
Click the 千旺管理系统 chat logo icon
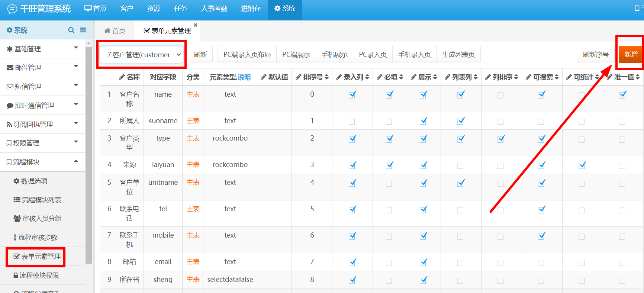coord(12,9)
